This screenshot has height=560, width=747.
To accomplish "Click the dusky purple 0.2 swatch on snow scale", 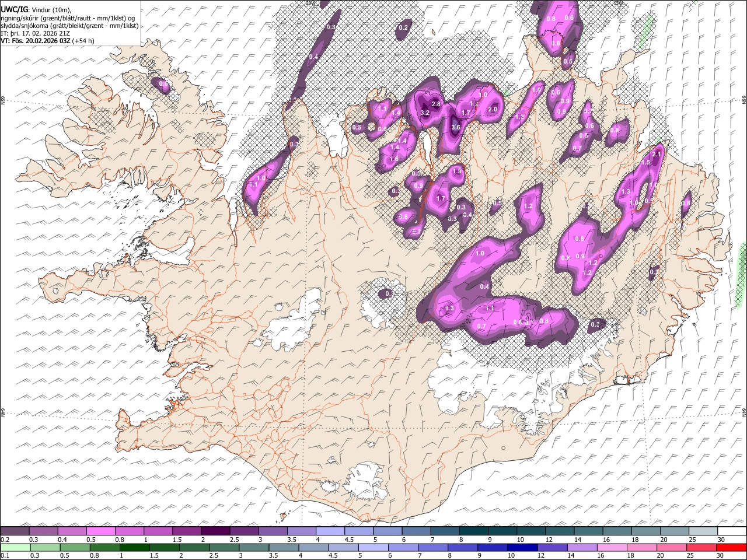I will (x=15, y=531).
